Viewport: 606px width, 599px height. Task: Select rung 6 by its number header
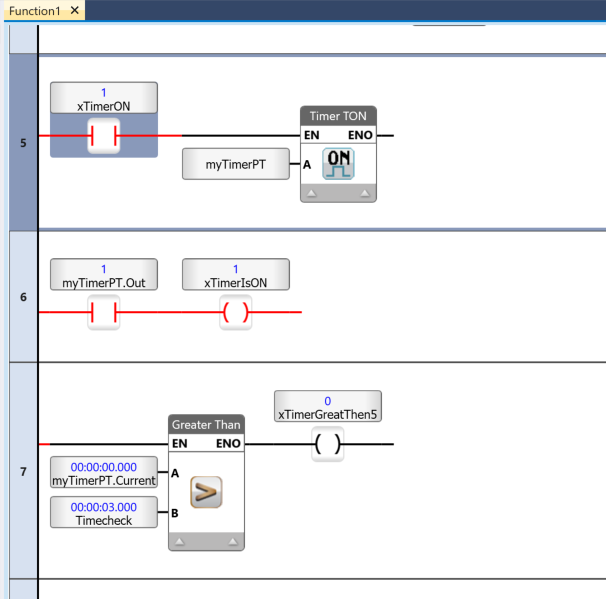tap(22, 297)
